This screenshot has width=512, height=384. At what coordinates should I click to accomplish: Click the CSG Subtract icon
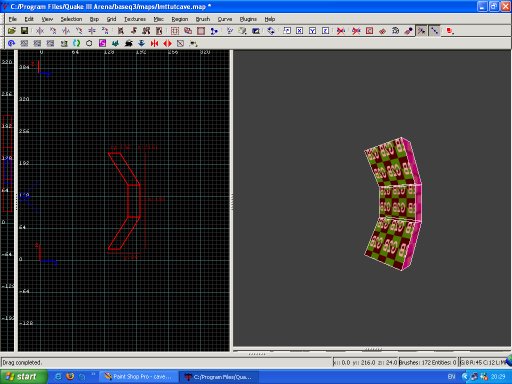point(175,31)
